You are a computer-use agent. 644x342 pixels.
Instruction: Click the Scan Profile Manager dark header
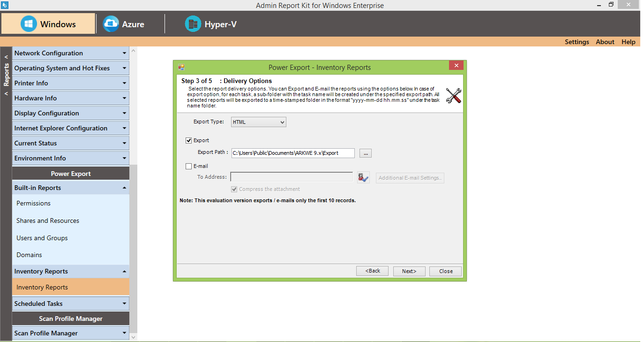tap(70, 319)
